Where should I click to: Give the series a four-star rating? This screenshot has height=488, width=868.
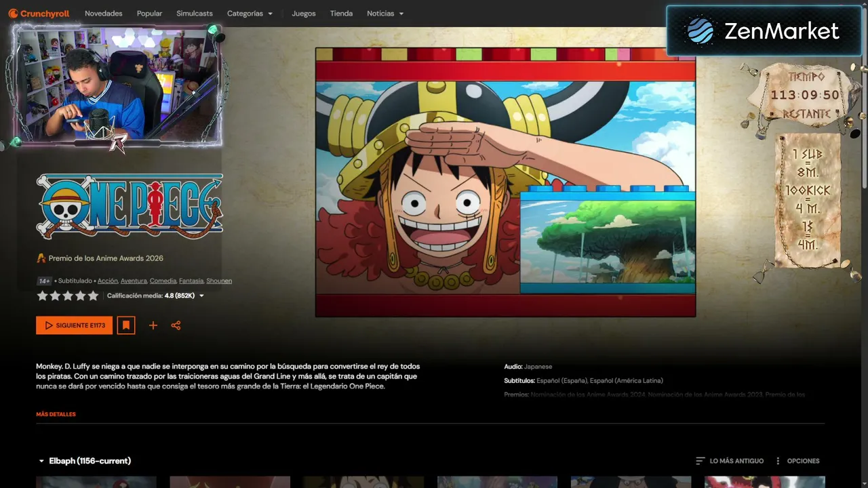point(80,296)
